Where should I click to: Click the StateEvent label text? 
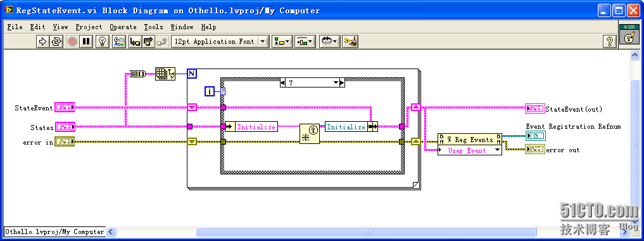click(34, 108)
